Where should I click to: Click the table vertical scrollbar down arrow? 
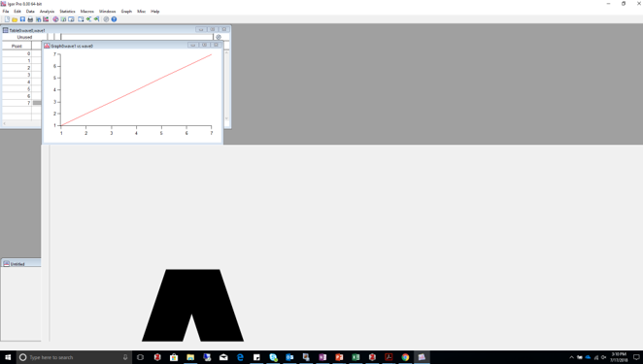[x=226, y=118]
